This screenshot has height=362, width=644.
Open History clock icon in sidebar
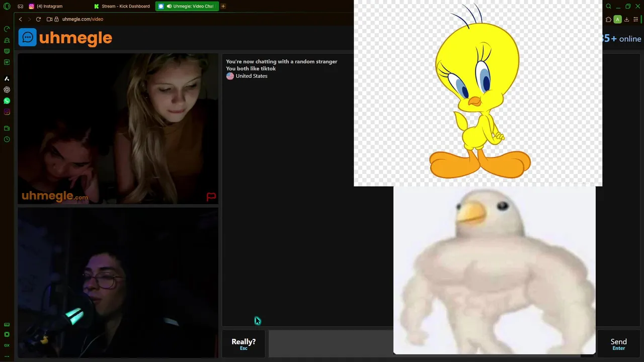[x=7, y=139]
